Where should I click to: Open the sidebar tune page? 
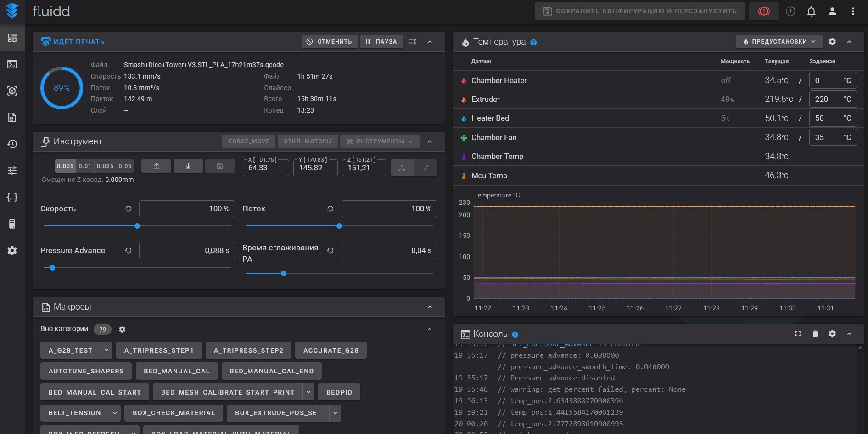coord(12,171)
